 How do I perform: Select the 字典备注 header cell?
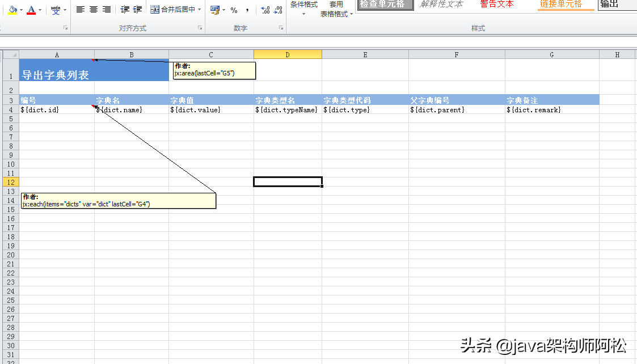(x=552, y=100)
